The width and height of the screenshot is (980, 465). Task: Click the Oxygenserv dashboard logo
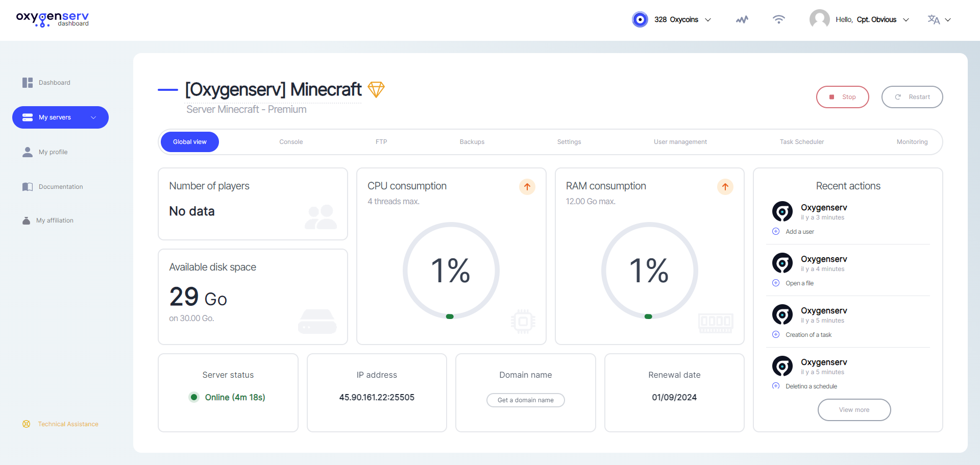53,19
